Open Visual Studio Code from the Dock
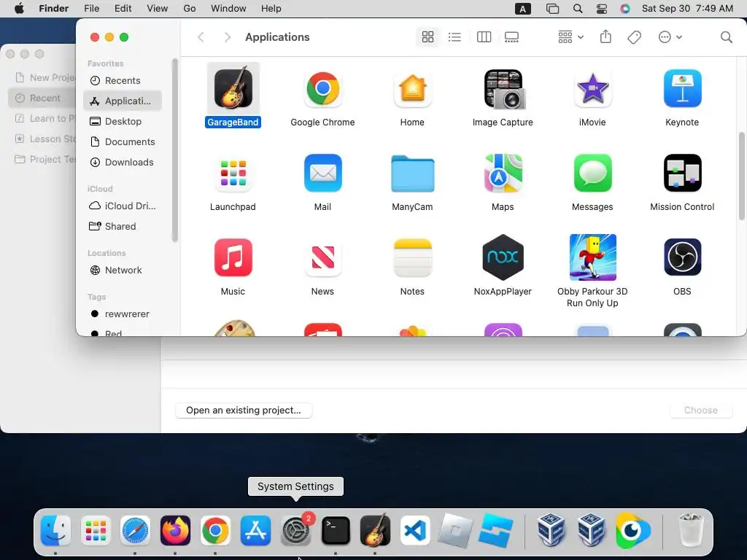The image size is (747, 560). tap(415, 531)
